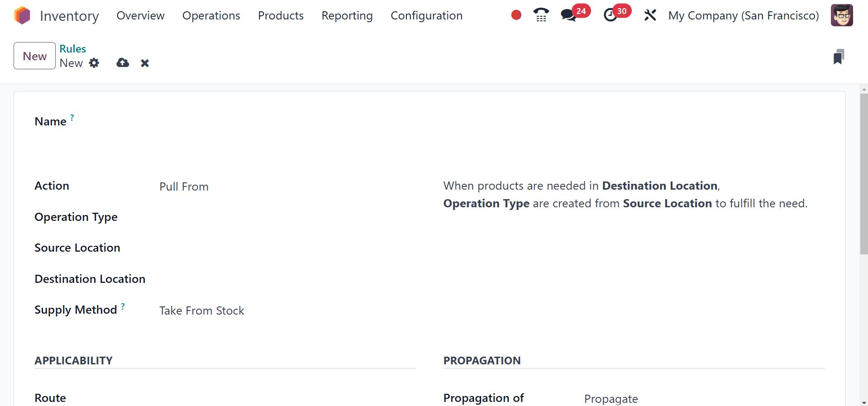Open the debug tools wrench icon

coord(650,15)
